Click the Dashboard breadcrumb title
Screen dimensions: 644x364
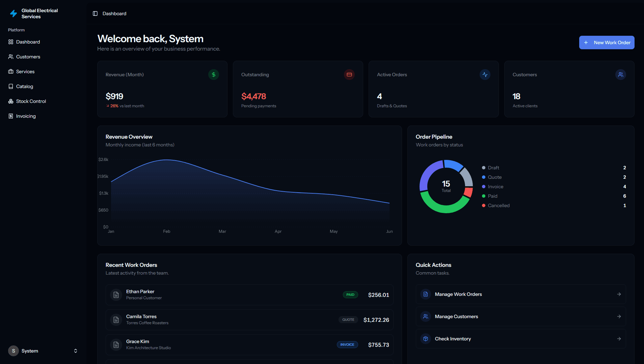pyautogui.click(x=114, y=13)
